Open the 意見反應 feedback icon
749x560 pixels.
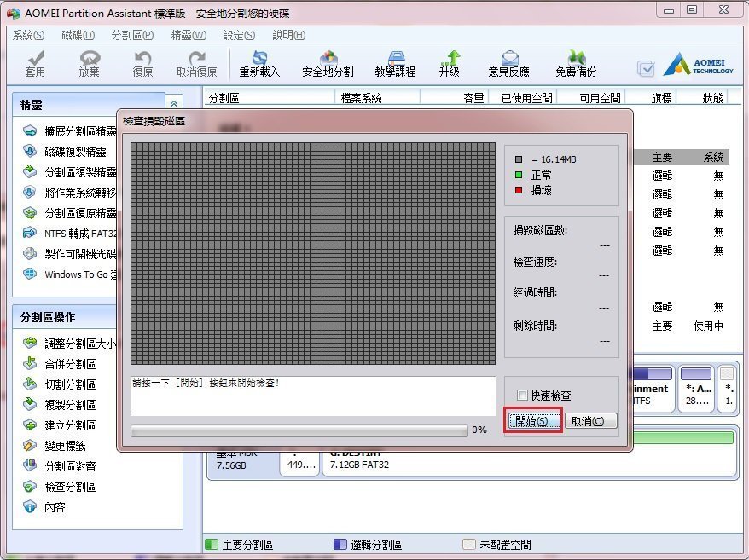(x=508, y=63)
